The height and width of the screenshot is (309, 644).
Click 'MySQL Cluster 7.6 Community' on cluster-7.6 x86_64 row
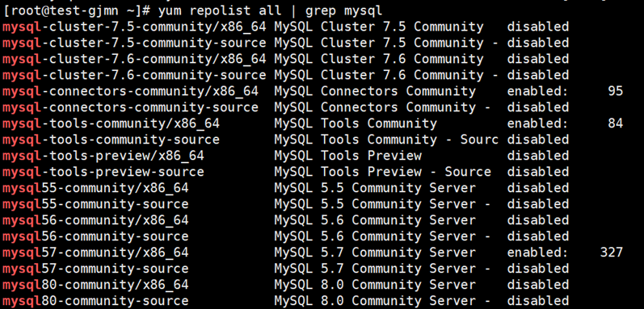point(379,60)
